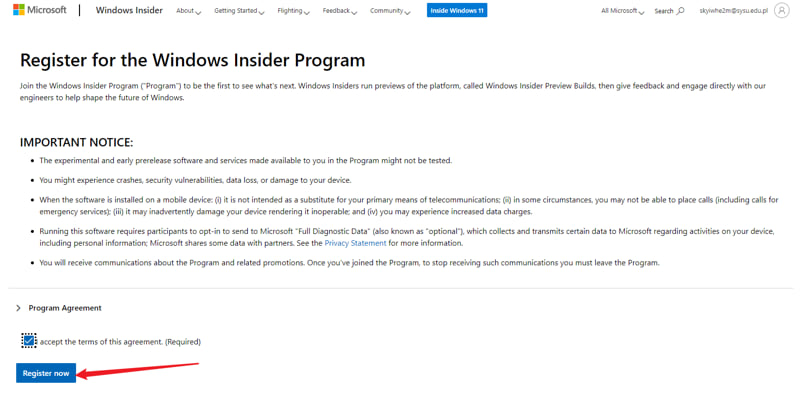Expand the Feedback menu

click(339, 11)
